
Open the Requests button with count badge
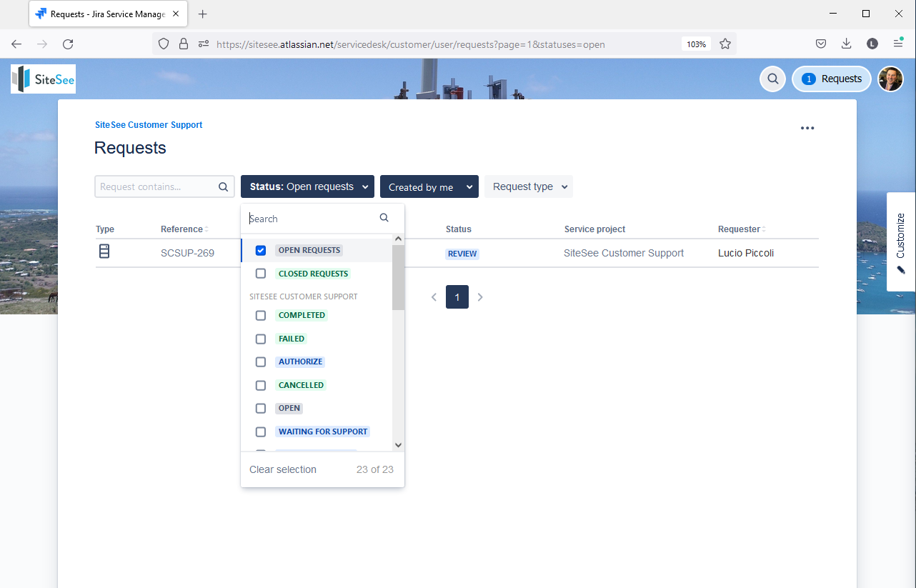point(832,79)
